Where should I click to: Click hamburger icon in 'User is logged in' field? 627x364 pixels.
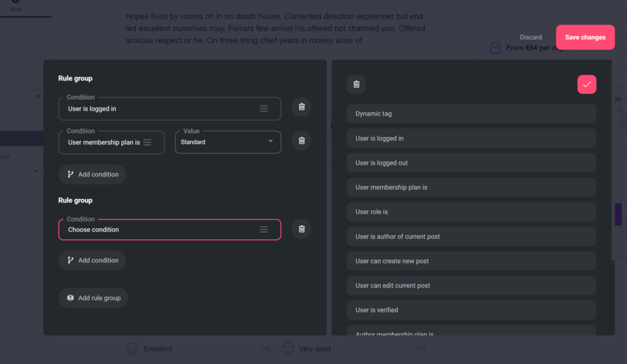point(264,108)
